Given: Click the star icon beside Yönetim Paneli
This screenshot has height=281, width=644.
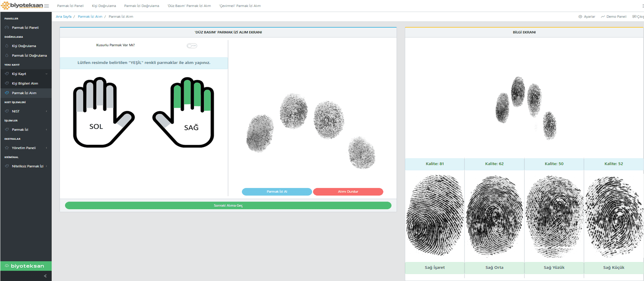Looking at the screenshot, I should (7, 147).
